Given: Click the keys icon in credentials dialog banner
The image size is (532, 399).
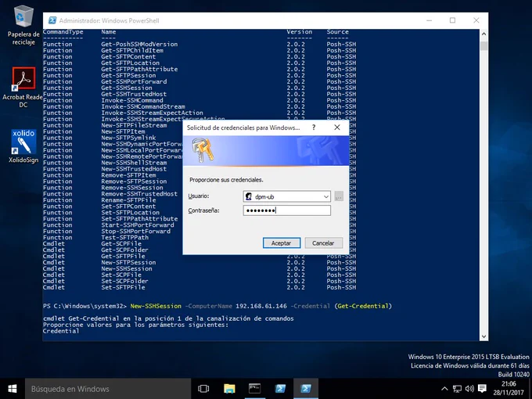Looking at the screenshot, I should tap(203, 149).
